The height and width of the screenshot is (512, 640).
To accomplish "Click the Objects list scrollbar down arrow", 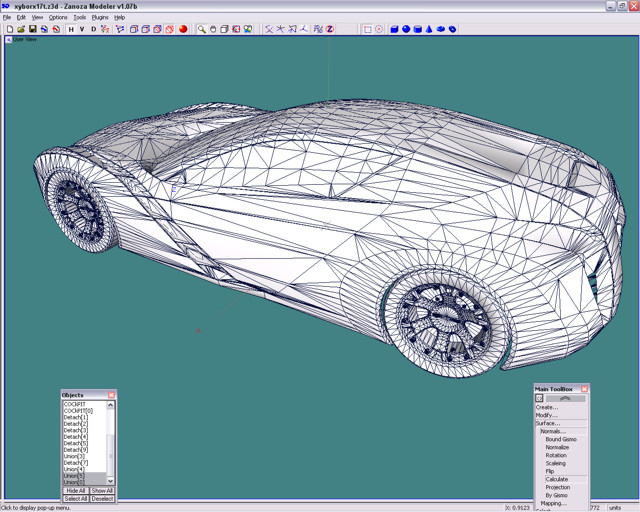I will click(111, 481).
